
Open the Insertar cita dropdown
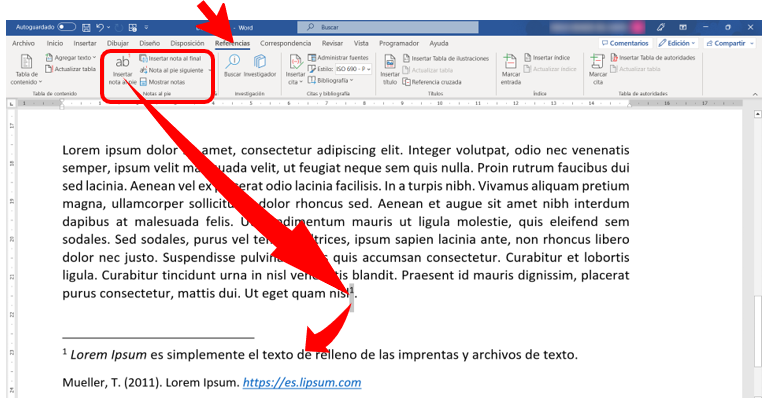tap(296, 69)
